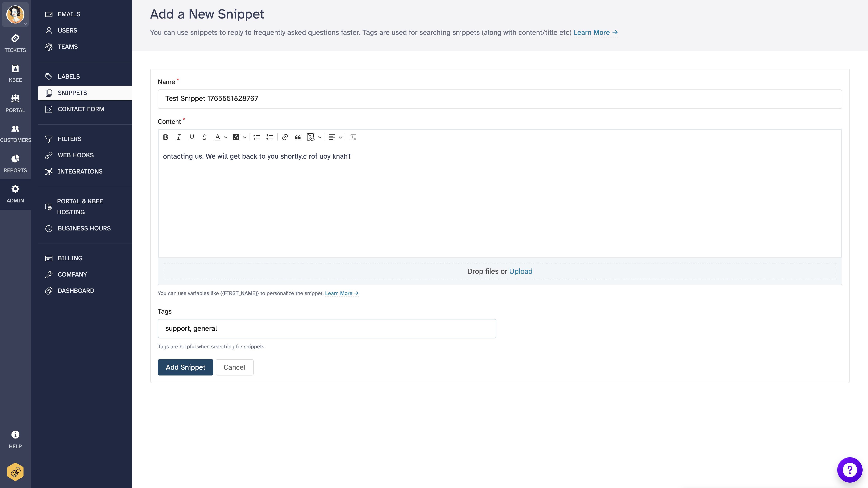Click the Add Snippet button

(185, 367)
